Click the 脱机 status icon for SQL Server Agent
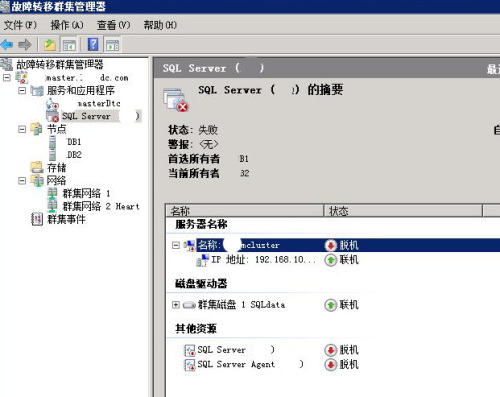Screen dimensions: 500x397 click(x=331, y=364)
